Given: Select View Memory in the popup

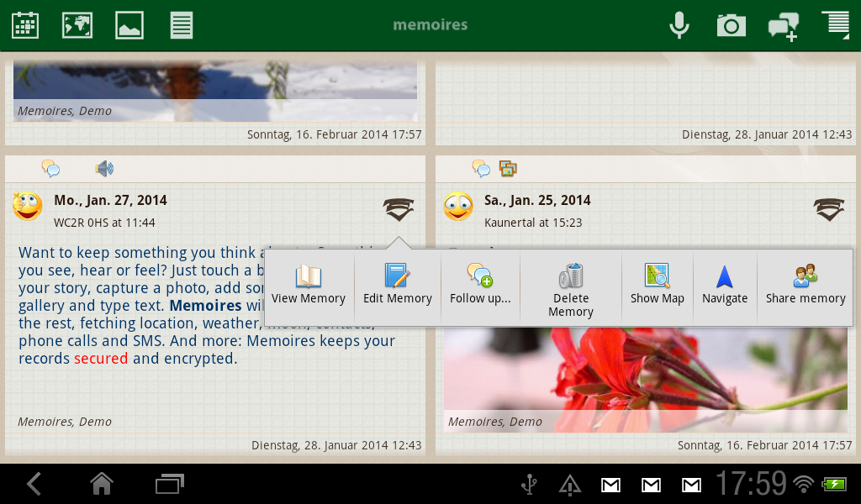Looking at the screenshot, I should point(309,286).
